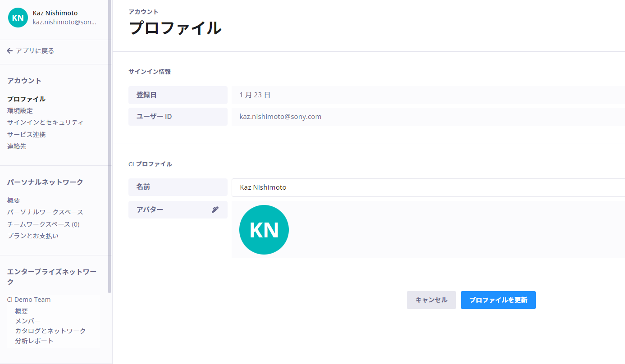
Task: Click the エンタープライズネットワーク heading
Action: [x=52, y=277]
